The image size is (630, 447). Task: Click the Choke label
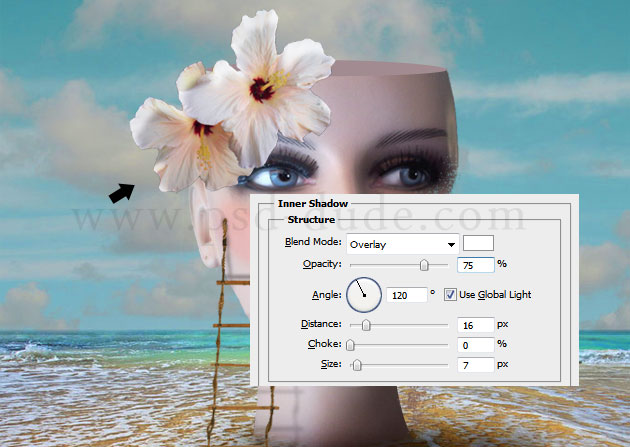tap(324, 344)
